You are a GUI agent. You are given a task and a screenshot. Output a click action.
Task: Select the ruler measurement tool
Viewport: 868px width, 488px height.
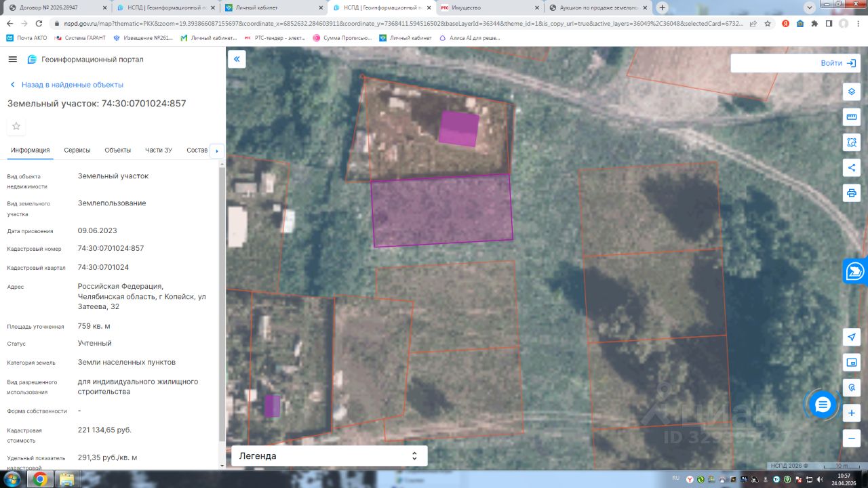click(852, 117)
